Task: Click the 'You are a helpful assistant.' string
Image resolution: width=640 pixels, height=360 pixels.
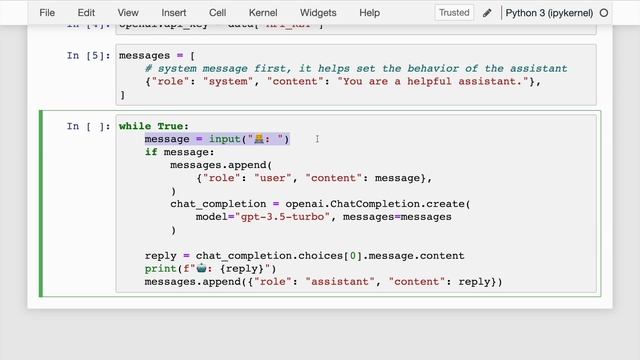Action: (x=433, y=82)
